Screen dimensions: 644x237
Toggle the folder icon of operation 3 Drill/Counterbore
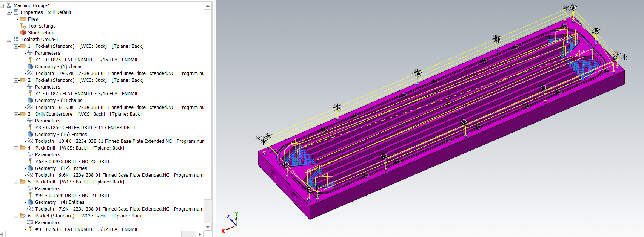tap(23, 114)
